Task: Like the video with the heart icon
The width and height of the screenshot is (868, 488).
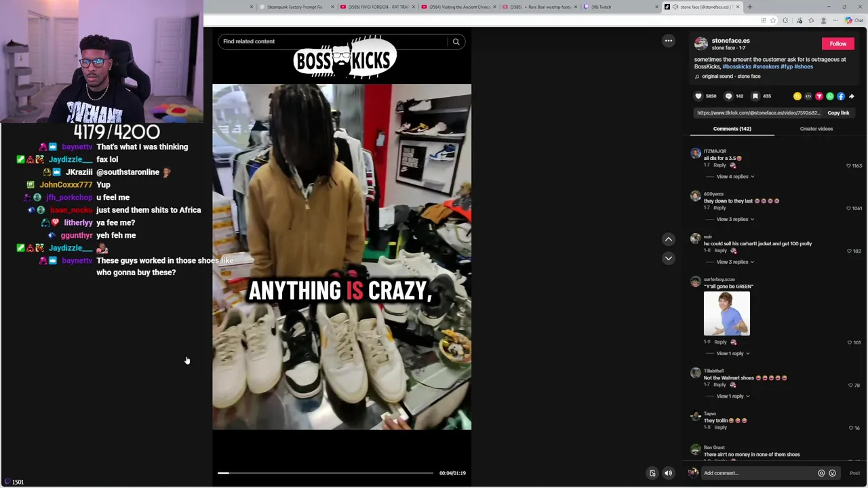Action: point(698,96)
